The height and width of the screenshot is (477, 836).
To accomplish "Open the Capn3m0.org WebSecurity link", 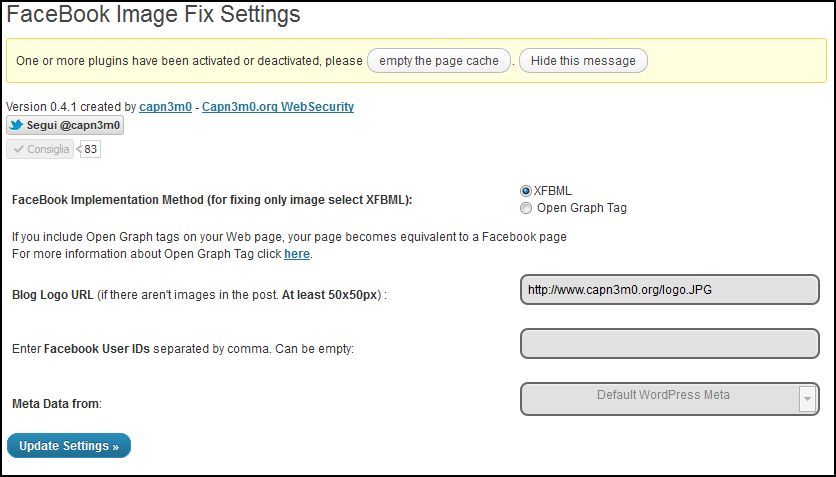I will [x=278, y=107].
